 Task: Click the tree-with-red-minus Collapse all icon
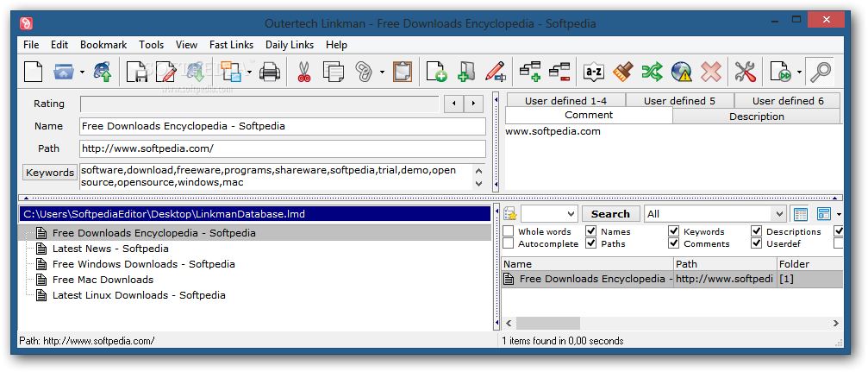tap(559, 72)
